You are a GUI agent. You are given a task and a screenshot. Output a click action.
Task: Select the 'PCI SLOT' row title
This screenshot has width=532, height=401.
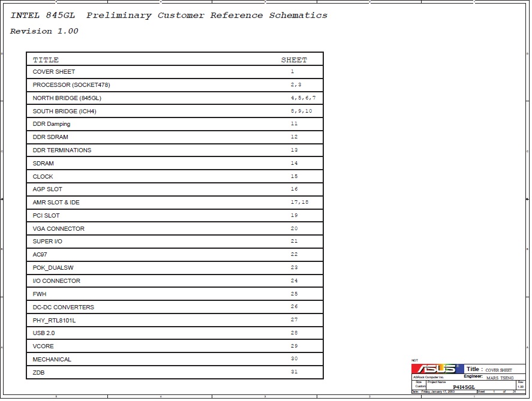point(46,216)
